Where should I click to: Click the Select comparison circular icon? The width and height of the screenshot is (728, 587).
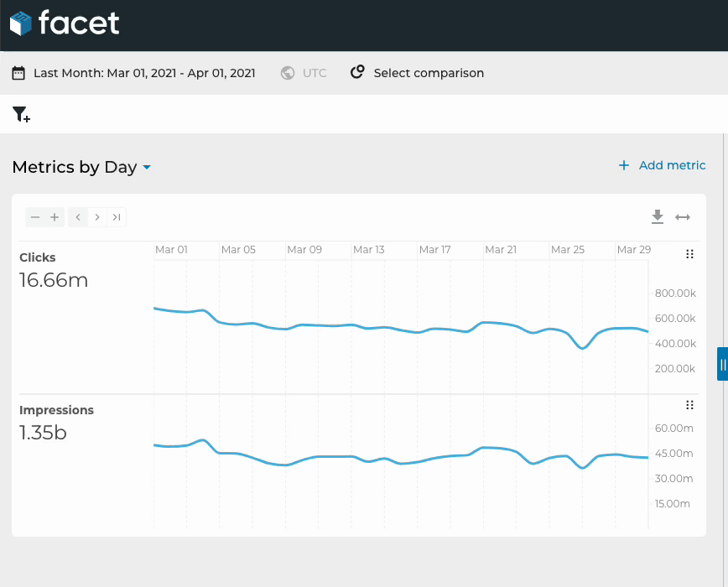click(357, 72)
